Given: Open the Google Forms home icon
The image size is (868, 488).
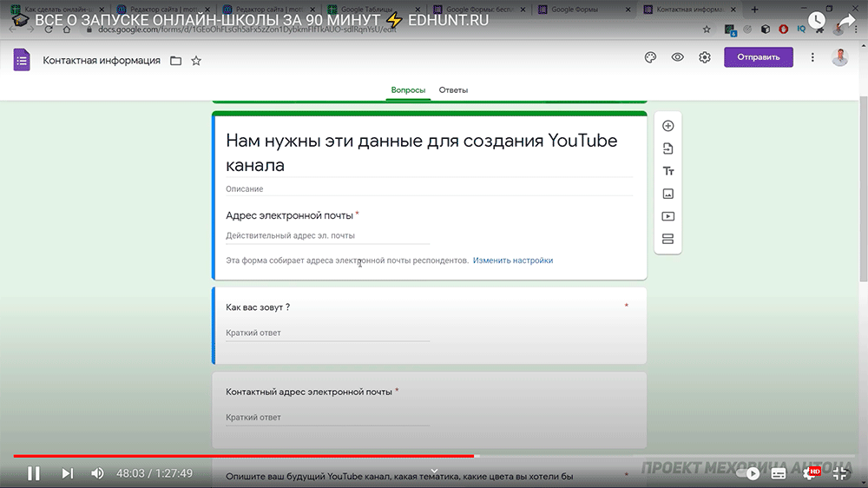Looking at the screenshot, I should click(x=22, y=60).
